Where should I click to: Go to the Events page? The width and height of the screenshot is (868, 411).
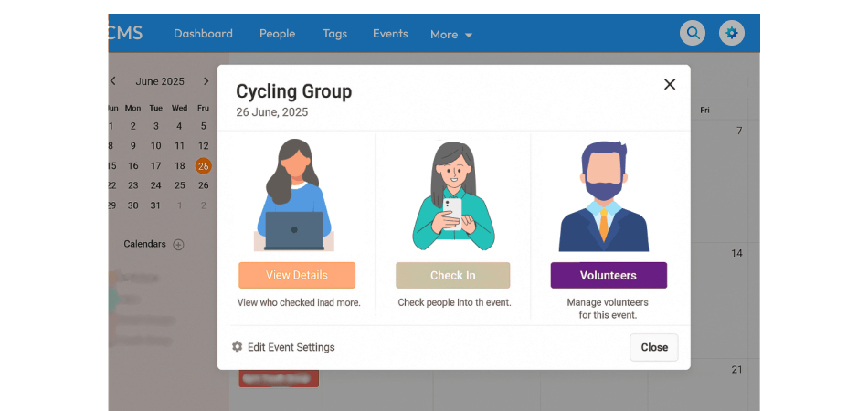click(x=390, y=34)
